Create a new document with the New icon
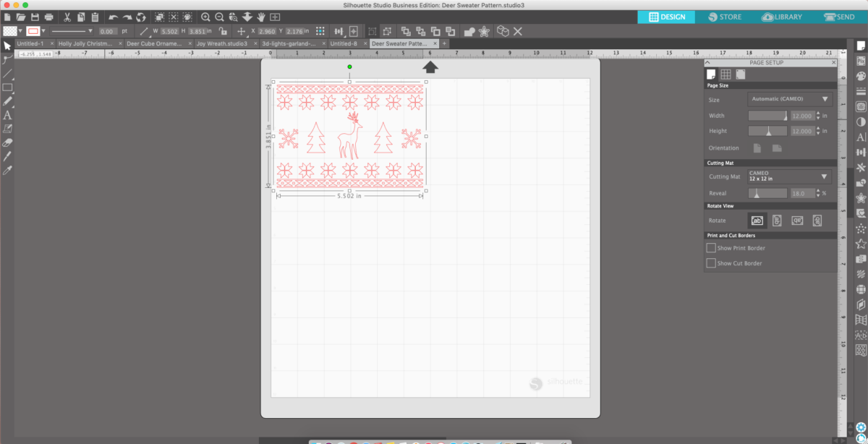 click(7, 17)
